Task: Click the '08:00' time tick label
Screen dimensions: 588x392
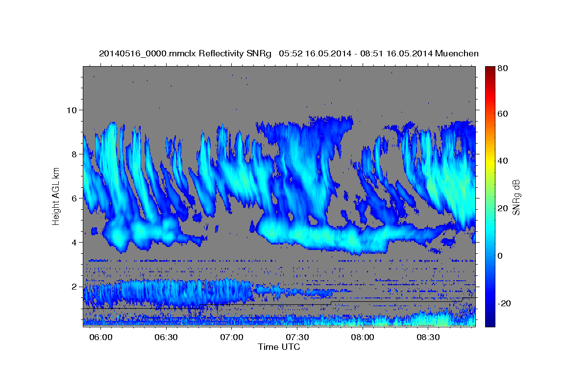Action: (x=363, y=337)
